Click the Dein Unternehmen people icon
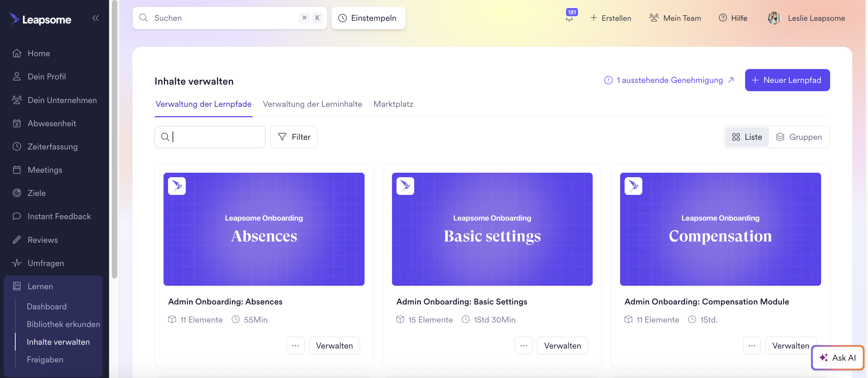 [x=17, y=100]
